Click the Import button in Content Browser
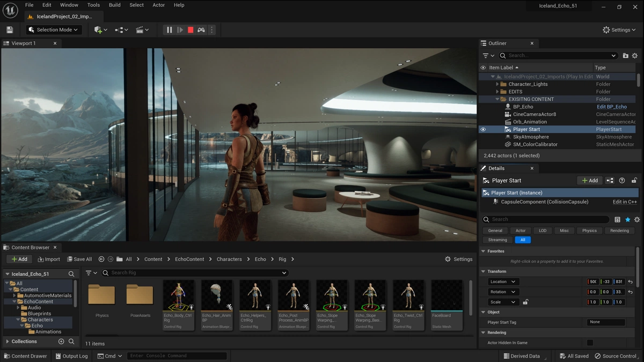This screenshot has height=362, width=644. click(49, 259)
